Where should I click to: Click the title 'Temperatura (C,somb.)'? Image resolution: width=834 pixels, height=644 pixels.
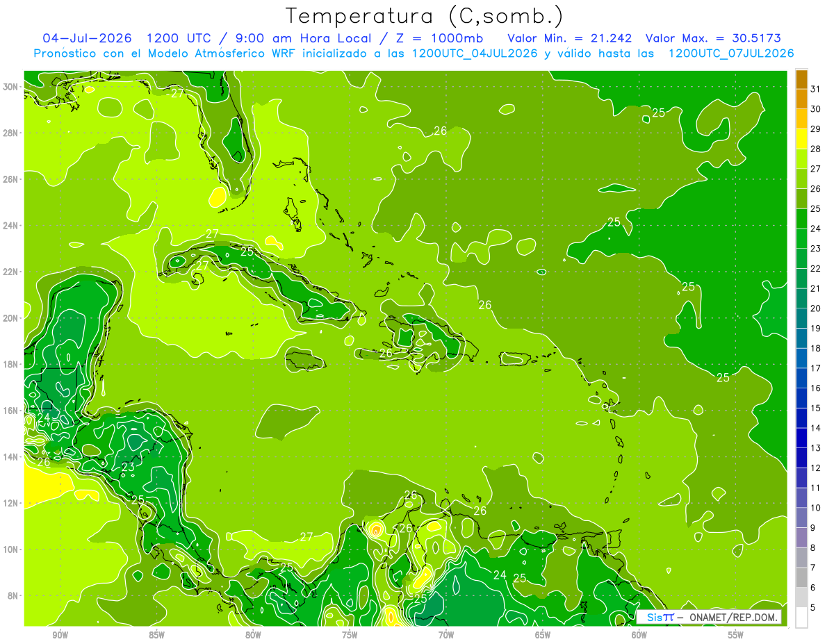[424, 16]
